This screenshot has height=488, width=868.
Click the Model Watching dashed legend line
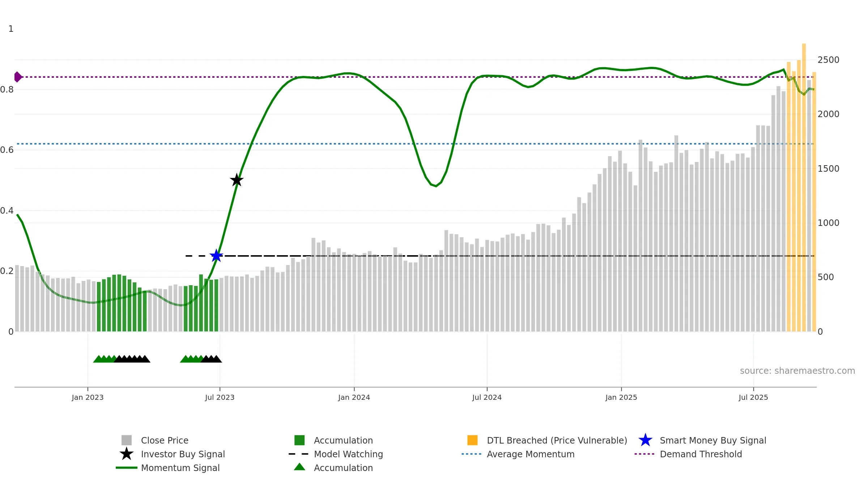point(299,454)
